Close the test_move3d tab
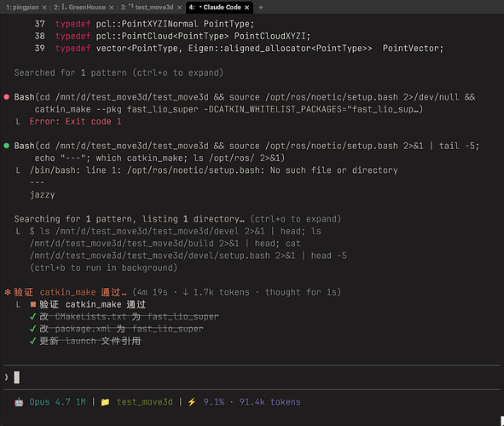The image size is (504, 426). (179, 8)
